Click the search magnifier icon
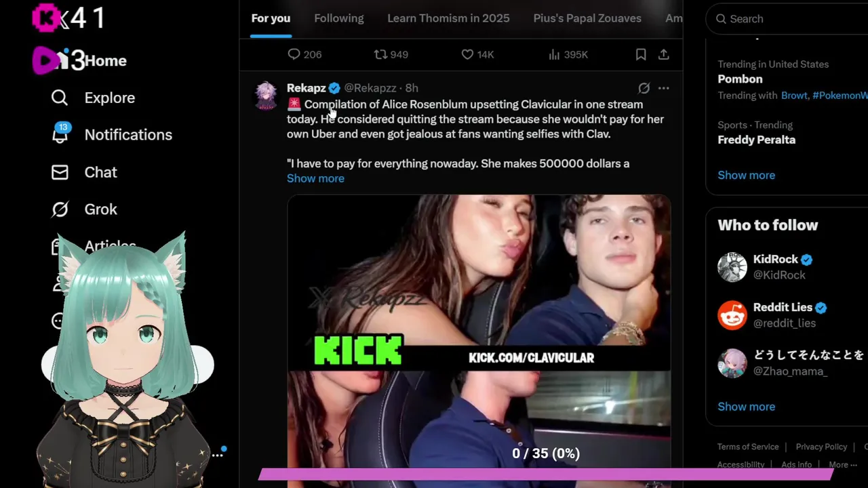Image resolution: width=868 pixels, height=488 pixels. click(x=721, y=19)
